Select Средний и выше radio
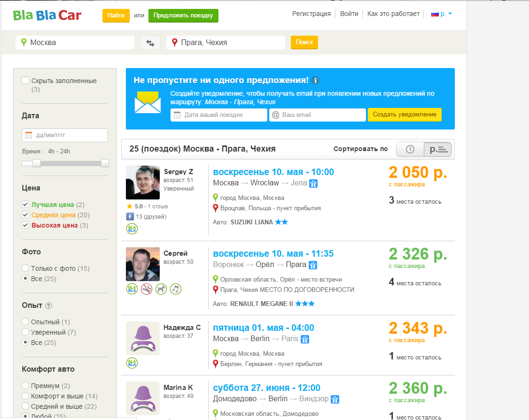This screenshot has height=420, width=529. [x=25, y=406]
